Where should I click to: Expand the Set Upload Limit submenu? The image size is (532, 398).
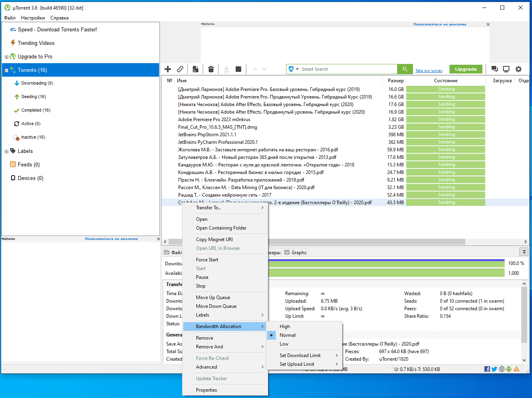point(305,364)
